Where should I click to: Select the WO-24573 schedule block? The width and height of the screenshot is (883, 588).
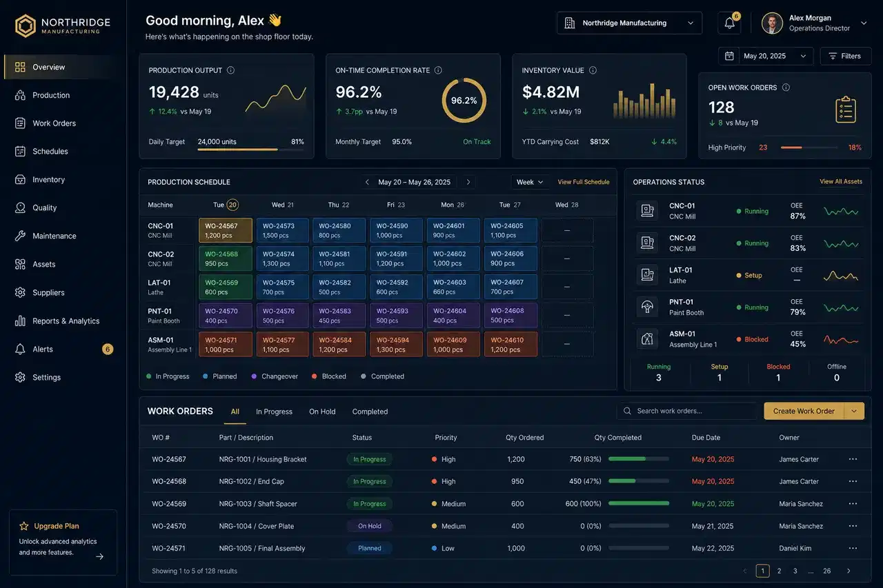pyautogui.click(x=283, y=230)
